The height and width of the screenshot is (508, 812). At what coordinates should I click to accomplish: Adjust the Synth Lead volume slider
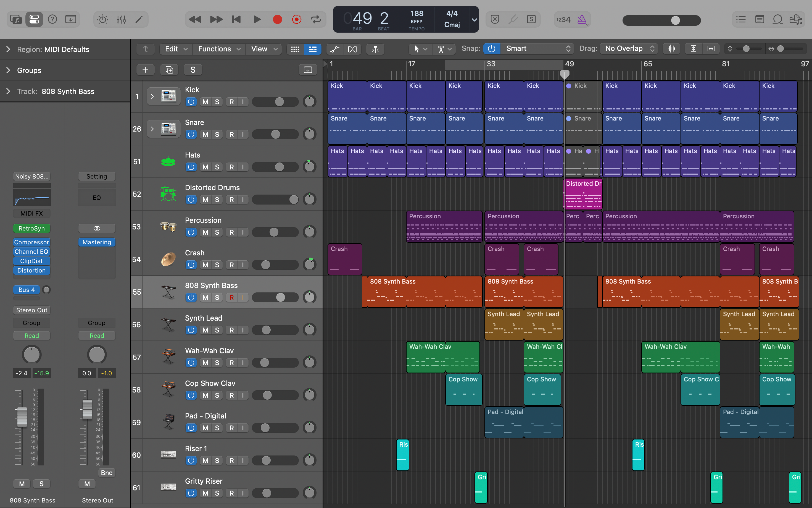[x=266, y=330]
